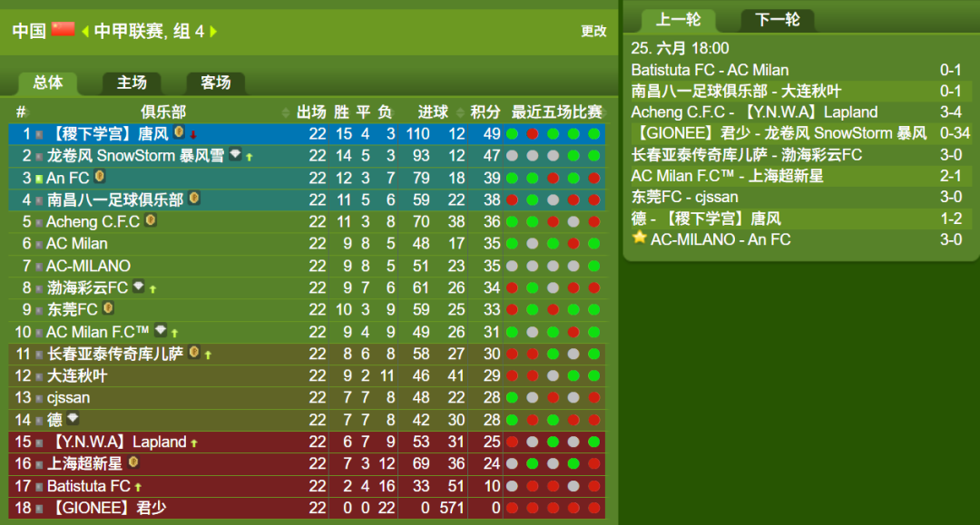Sort by rank # column header
This screenshot has width=980, height=525.
(x=21, y=112)
